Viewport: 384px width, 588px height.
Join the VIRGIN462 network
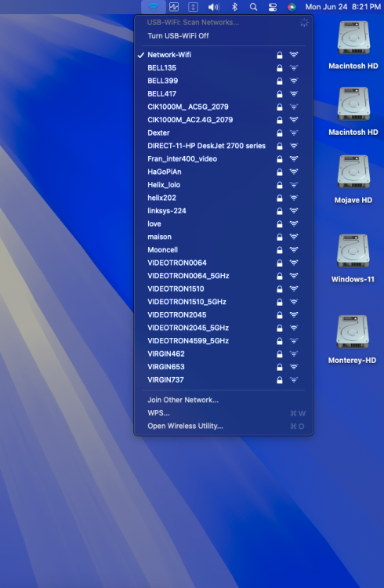click(x=223, y=354)
